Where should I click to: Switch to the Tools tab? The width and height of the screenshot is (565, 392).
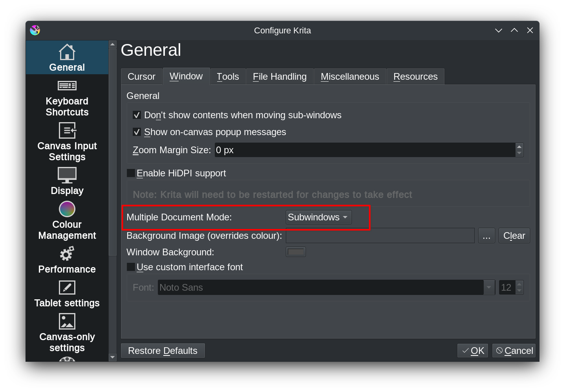pos(228,77)
